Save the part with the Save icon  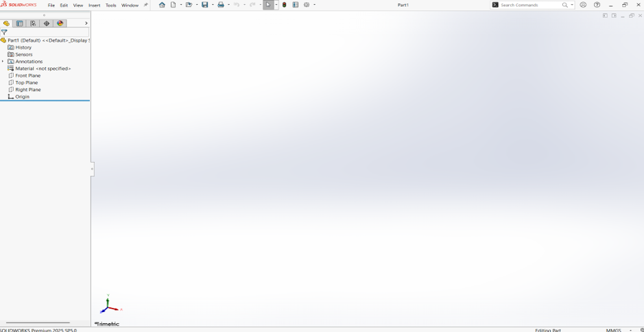[204, 5]
